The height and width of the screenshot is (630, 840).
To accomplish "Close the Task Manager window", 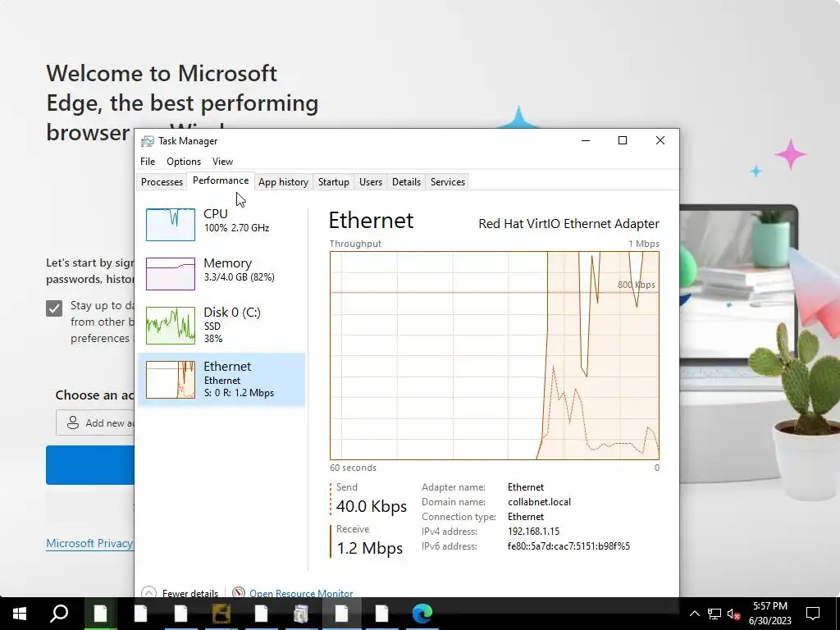I will pos(660,140).
